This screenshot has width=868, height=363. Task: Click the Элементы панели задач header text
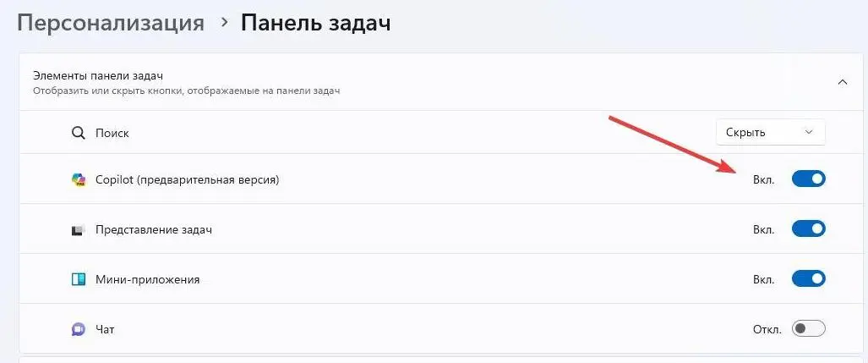coord(99,75)
